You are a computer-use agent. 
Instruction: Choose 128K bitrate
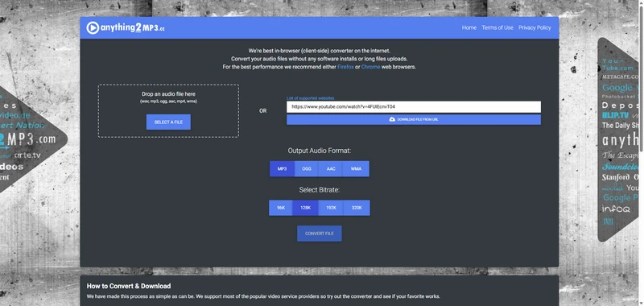(306, 208)
